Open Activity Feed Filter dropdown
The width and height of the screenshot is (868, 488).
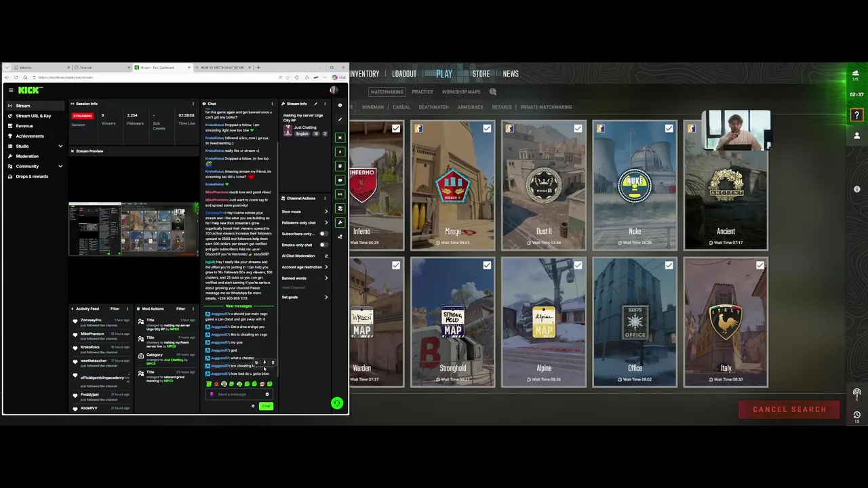[x=115, y=309]
